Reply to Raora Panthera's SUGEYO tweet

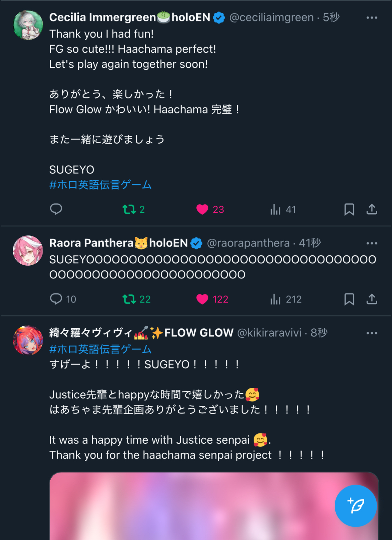tap(63, 299)
